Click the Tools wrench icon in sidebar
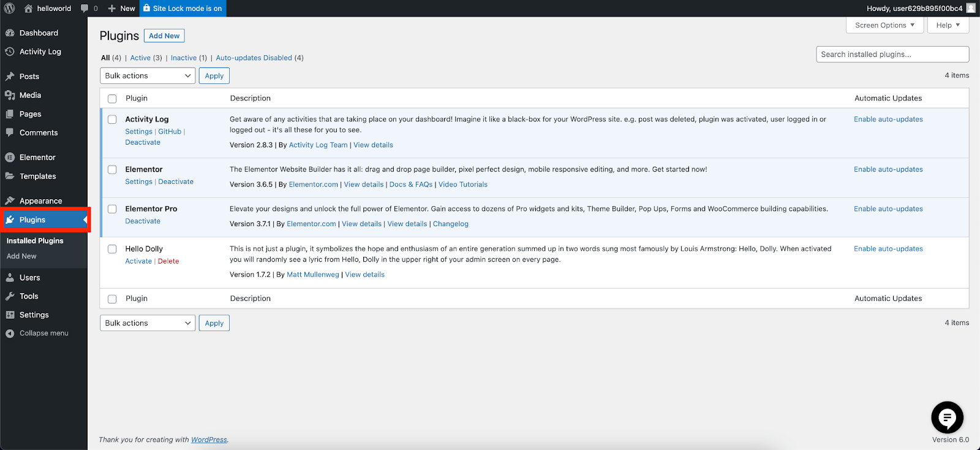980x450 pixels. click(10, 296)
